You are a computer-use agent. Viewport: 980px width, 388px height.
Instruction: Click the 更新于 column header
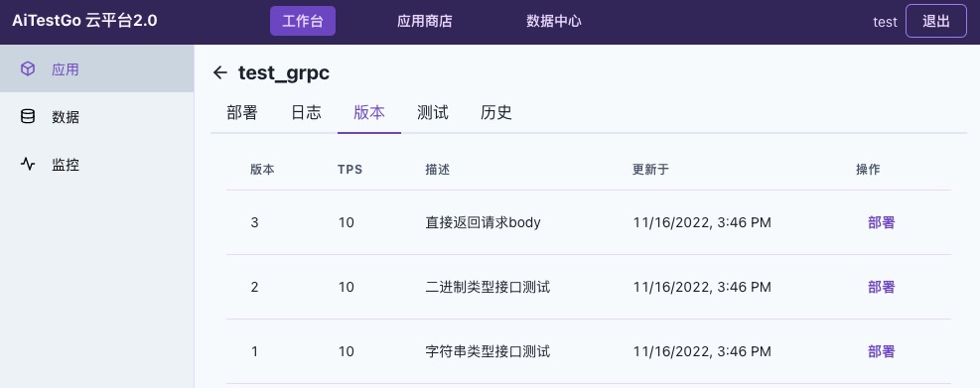pos(650,170)
